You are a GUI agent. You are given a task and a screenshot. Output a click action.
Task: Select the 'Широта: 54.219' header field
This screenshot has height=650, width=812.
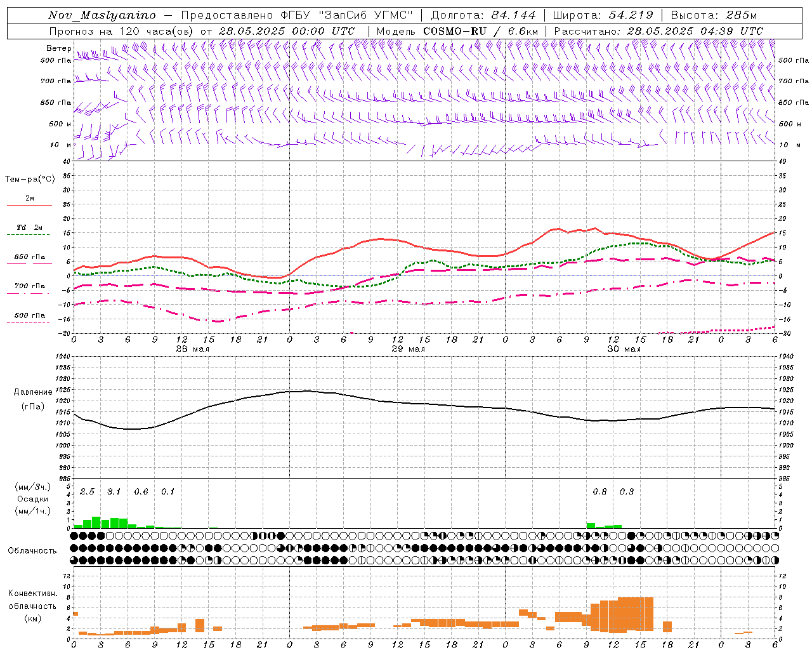(603, 15)
